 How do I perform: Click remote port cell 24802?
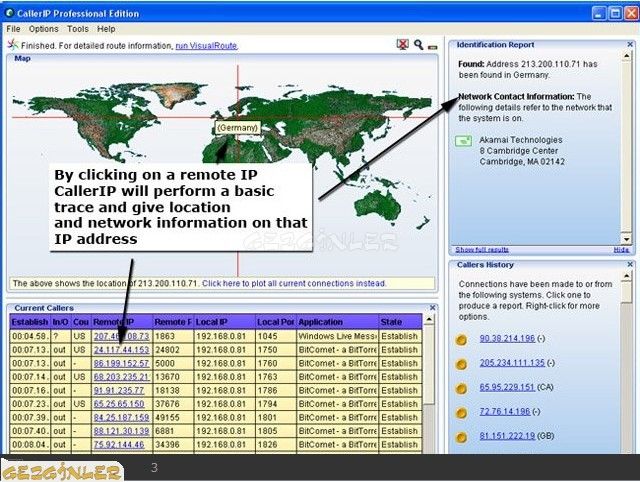173,350
